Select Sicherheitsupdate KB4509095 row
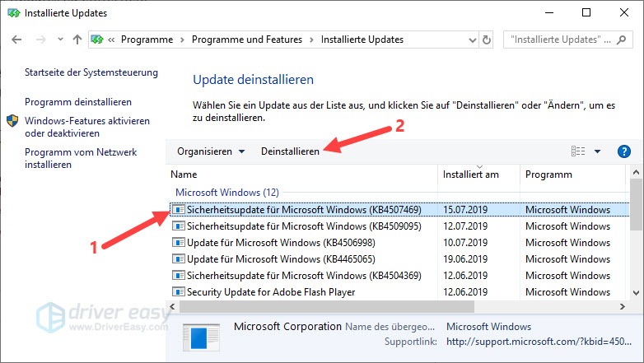The height and width of the screenshot is (363, 644). (x=399, y=226)
